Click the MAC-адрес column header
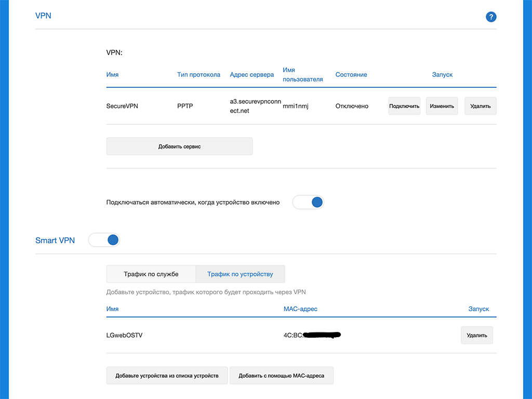 click(300, 309)
